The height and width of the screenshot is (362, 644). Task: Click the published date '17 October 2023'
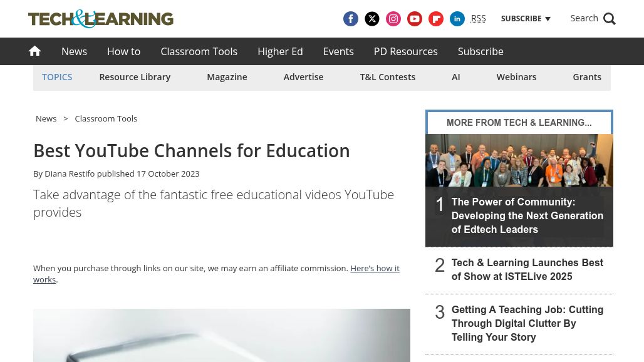168,173
